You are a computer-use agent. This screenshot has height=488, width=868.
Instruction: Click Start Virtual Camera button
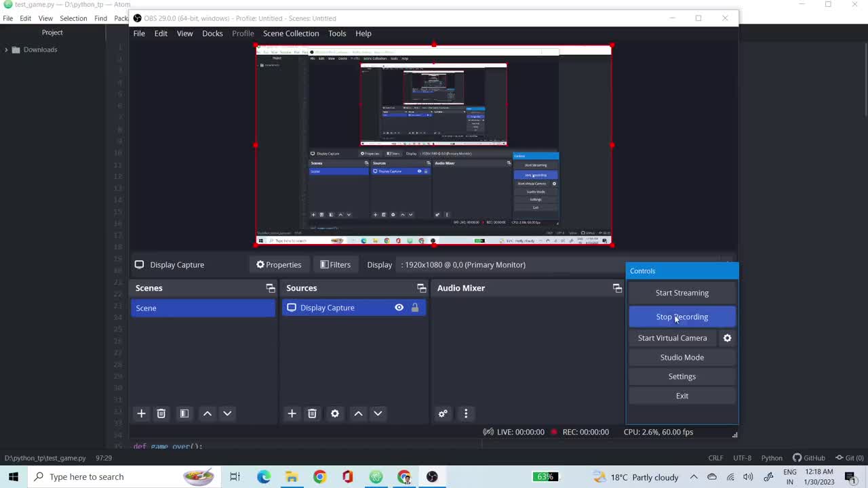[x=673, y=338]
